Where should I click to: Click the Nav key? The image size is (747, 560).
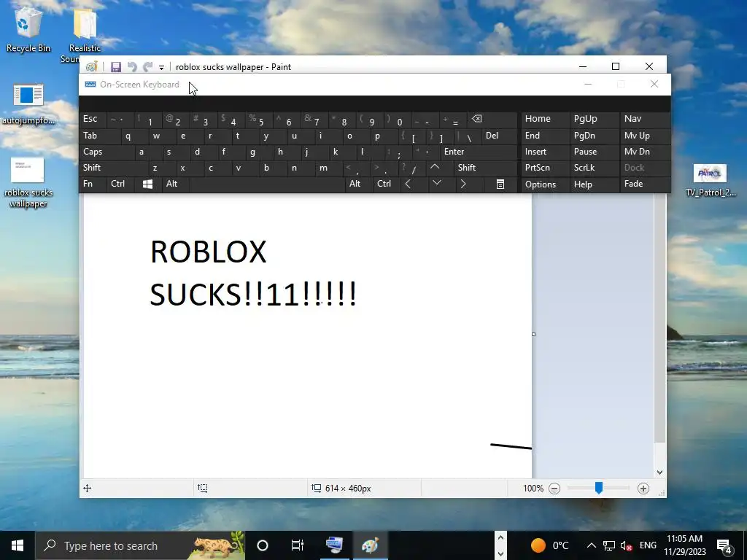645,119
